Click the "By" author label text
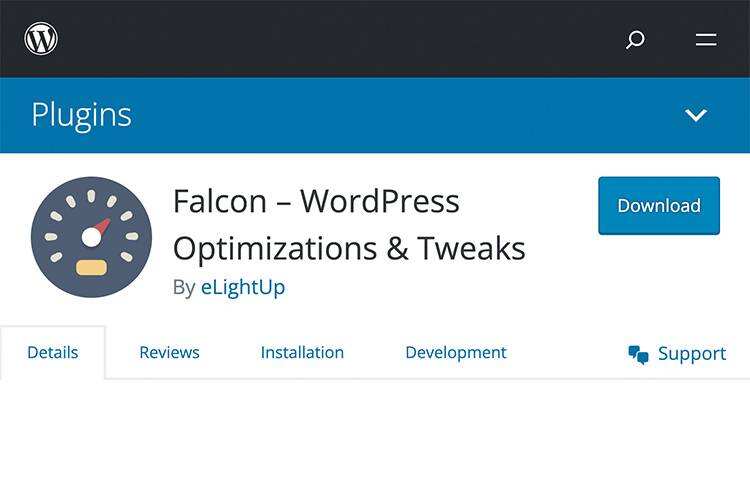This screenshot has height=480, width=750. point(184,287)
